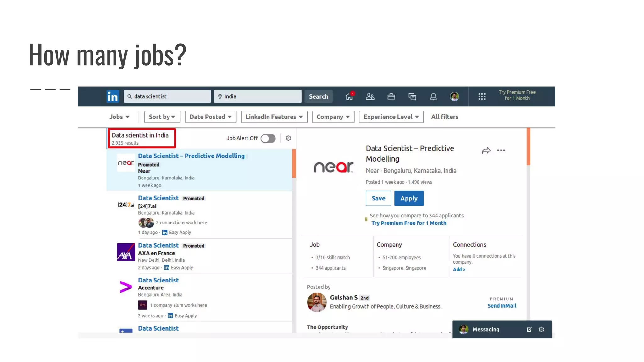Click 'The Opportunity' heading
This screenshot has width=644, height=362.
327,327
